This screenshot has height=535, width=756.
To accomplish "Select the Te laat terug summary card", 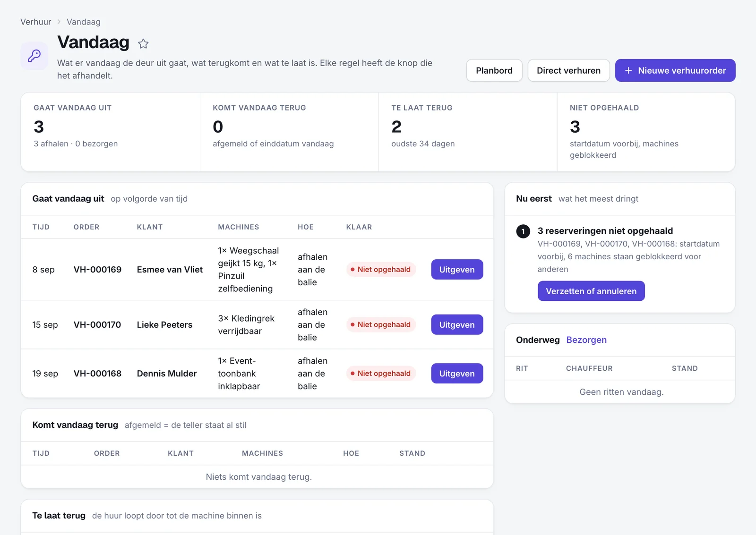I will click(x=468, y=132).
